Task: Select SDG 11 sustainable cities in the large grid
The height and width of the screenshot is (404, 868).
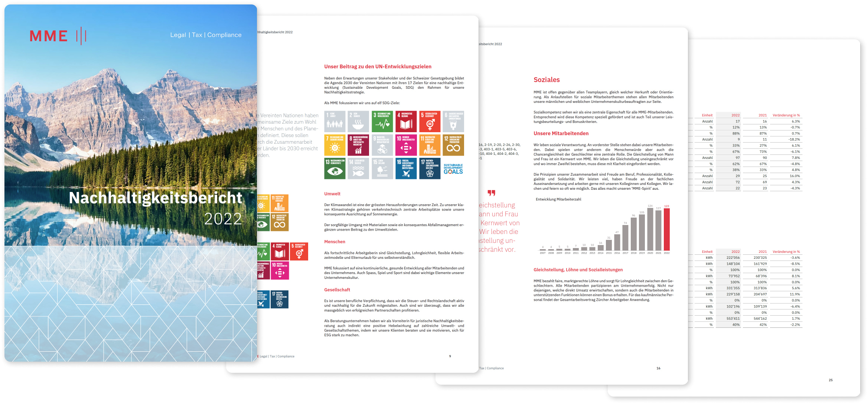Action: (x=430, y=145)
